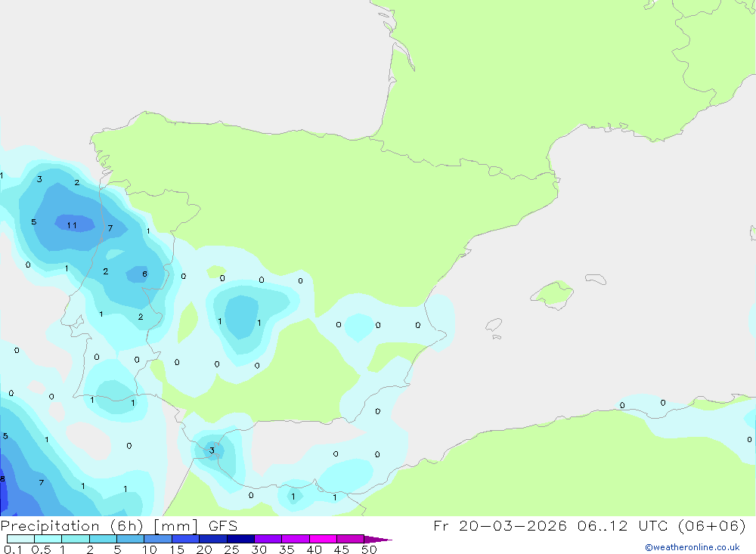Click the legend label "50"
The height and width of the screenshot is (554, 756).
(369, 549)
